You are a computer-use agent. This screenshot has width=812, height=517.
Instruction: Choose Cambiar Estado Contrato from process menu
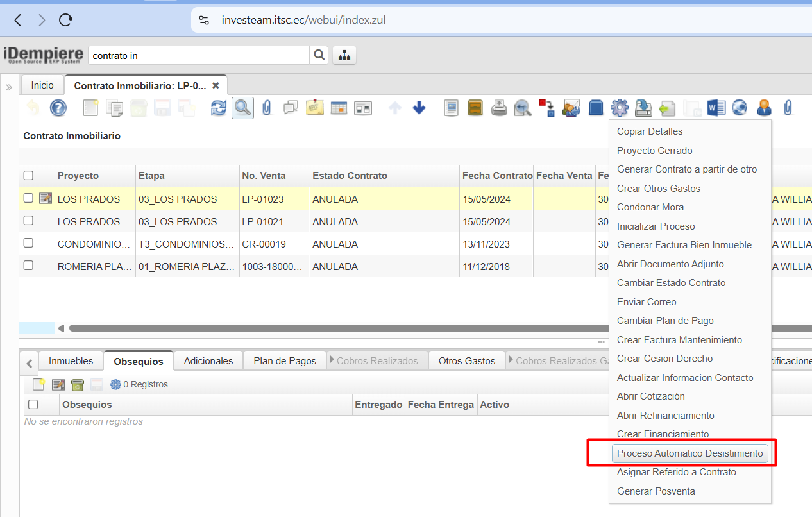click(671, 283)
